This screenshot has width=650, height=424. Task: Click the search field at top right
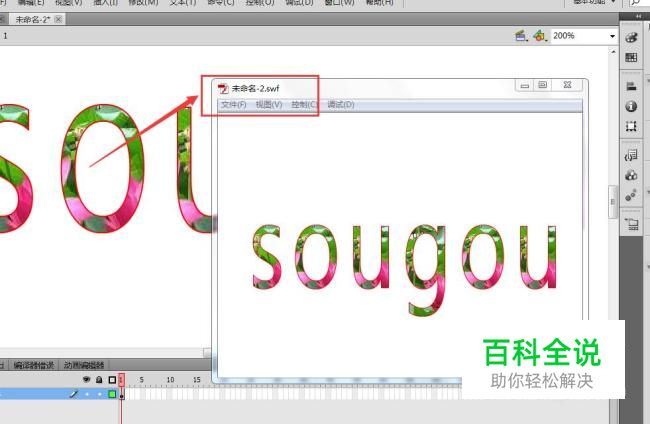pyautogui.click(x=638, y=2)
